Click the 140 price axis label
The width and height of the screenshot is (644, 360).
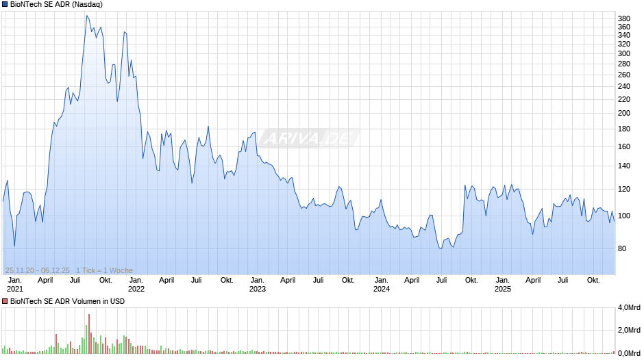pyautogui.click(x=624, y=166)
